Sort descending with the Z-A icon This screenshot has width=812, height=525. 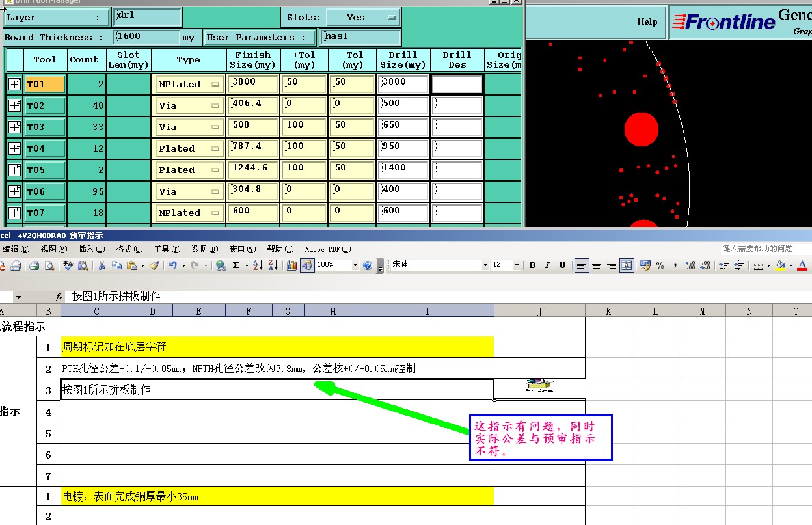click(273, 265)
